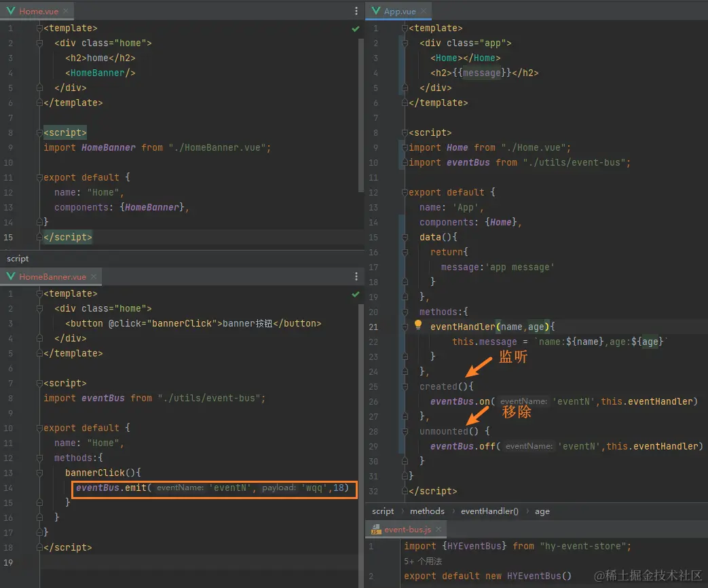
Task: Click JS file icon on event-bus.js tab
Action: 375,530
